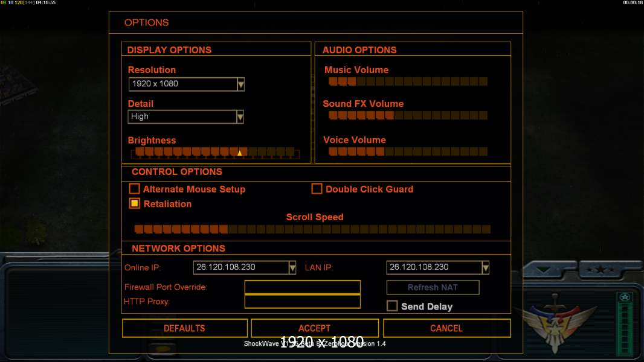Click the Refresh NAT button

433,287
